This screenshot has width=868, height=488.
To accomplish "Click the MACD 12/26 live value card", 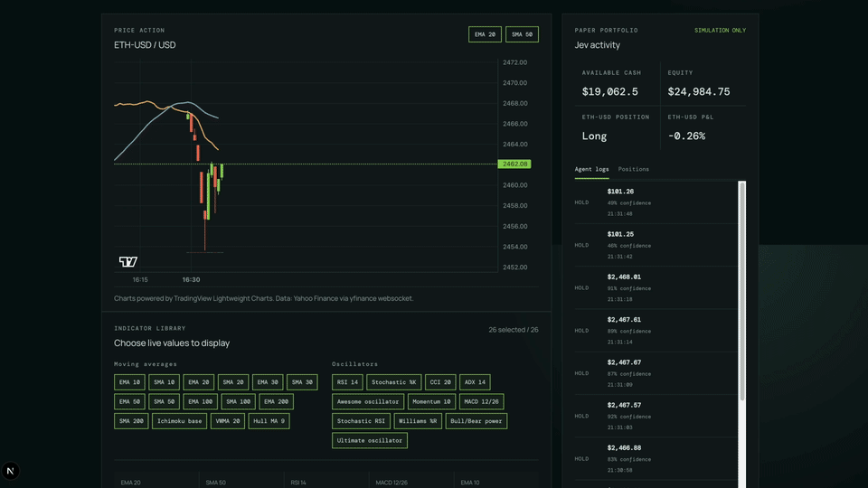I will click(410, 480).
